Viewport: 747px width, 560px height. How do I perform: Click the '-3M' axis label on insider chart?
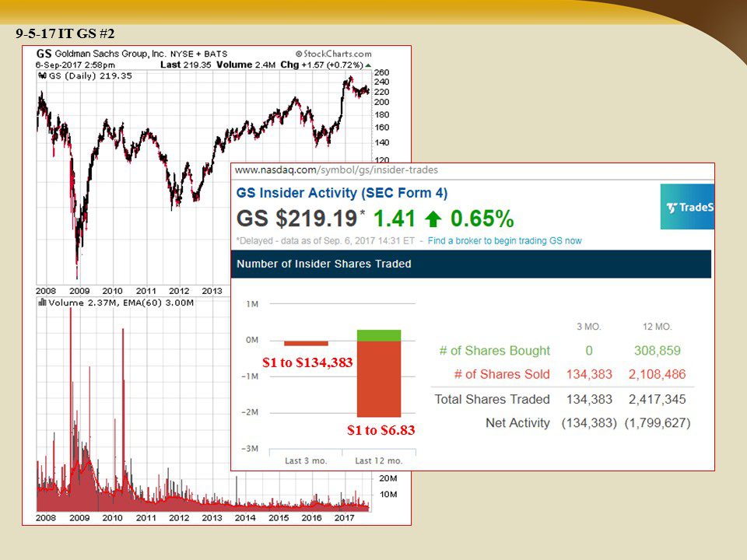250,449
